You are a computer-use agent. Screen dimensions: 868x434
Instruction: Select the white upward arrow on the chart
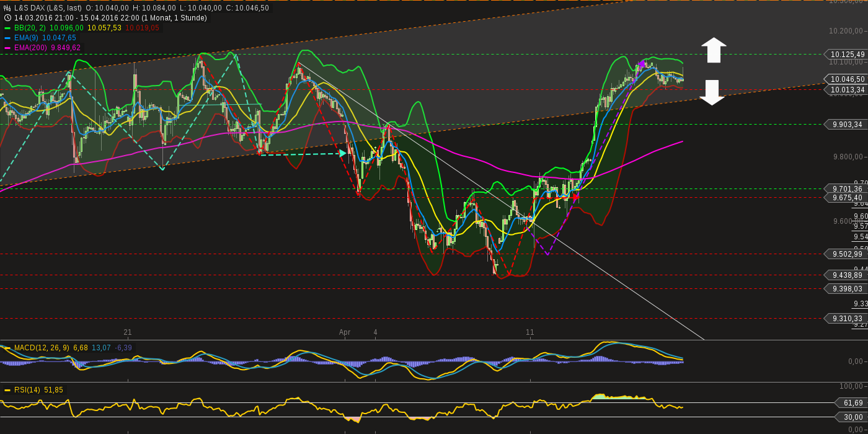click(714, 50)
